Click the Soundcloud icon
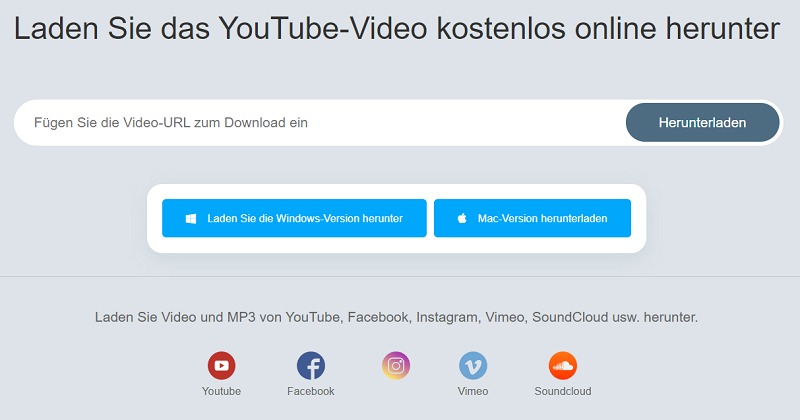The width and height of the screenshot is (800, 420). click(563, 365)
